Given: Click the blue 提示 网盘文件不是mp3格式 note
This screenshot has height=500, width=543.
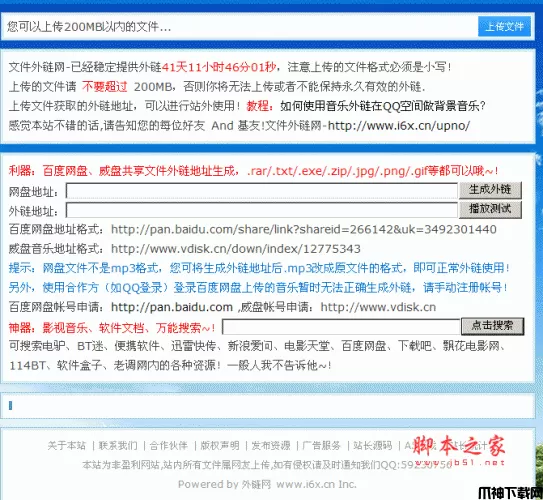Looking at the screenshot, I should click(x=259, y=268).
